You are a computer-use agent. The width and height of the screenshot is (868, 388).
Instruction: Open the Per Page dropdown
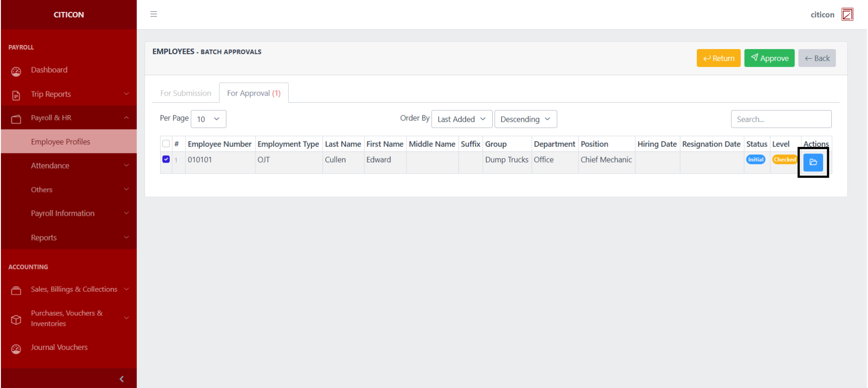(208, 119)
